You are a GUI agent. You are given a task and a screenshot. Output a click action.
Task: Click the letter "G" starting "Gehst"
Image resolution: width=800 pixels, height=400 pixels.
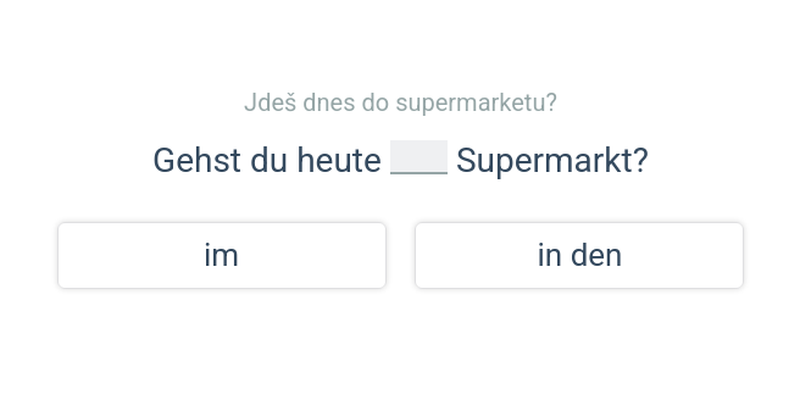[164, 161]
